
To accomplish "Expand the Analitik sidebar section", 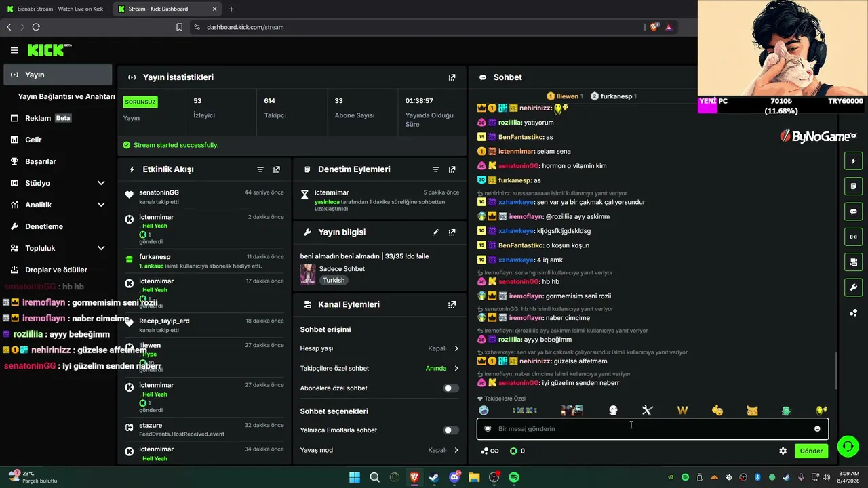I will tap(101, 205).
